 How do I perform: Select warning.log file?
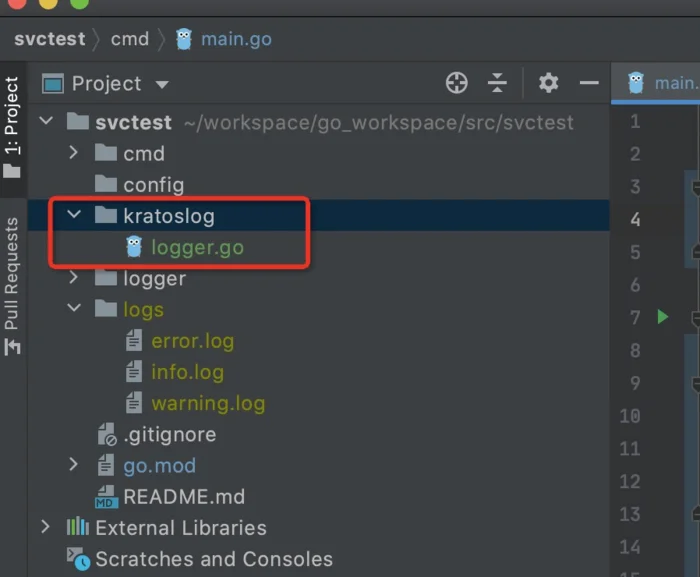[x=208, y=404]
